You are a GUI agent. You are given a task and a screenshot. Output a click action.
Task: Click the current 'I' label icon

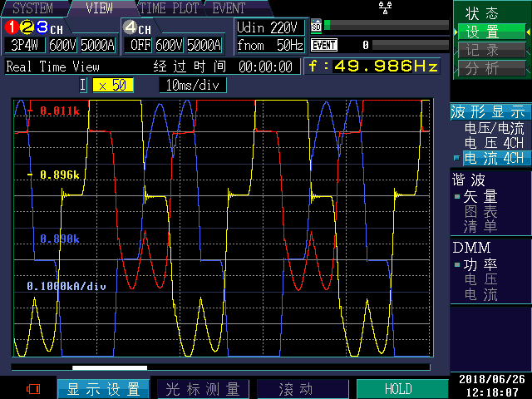[x=83, y=85]
